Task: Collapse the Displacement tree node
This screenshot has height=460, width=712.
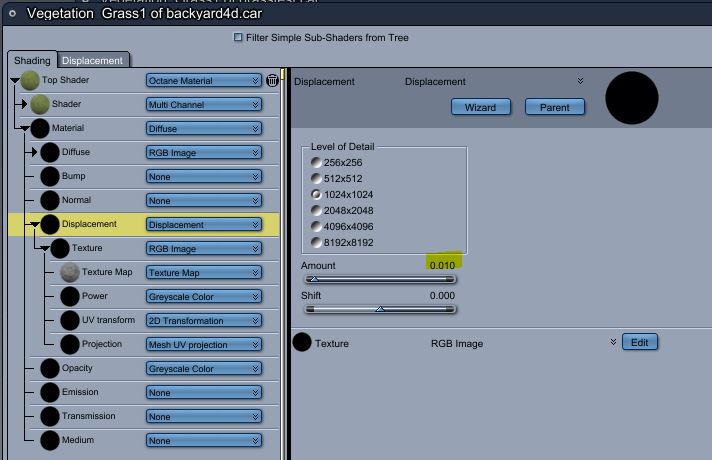Action: [35, 224]
